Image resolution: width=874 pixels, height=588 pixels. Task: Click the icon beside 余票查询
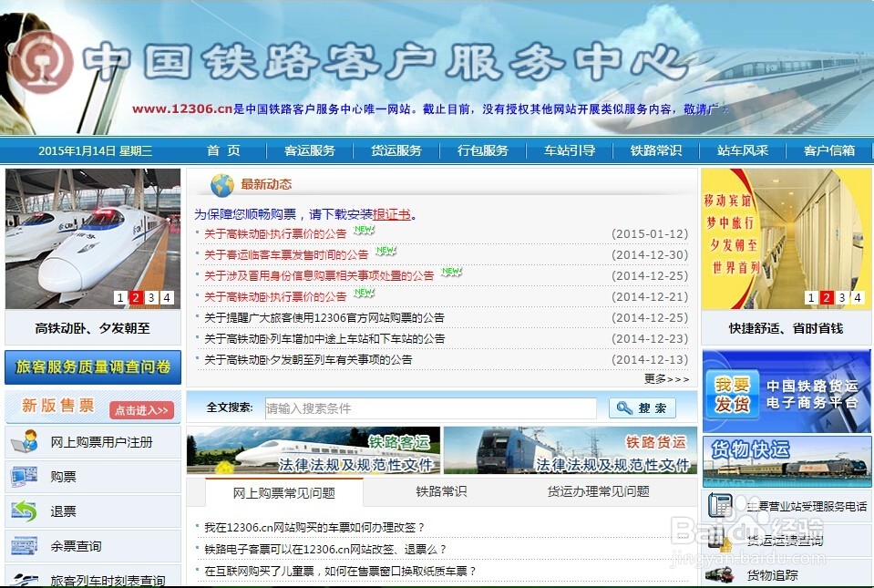[24, 546]
